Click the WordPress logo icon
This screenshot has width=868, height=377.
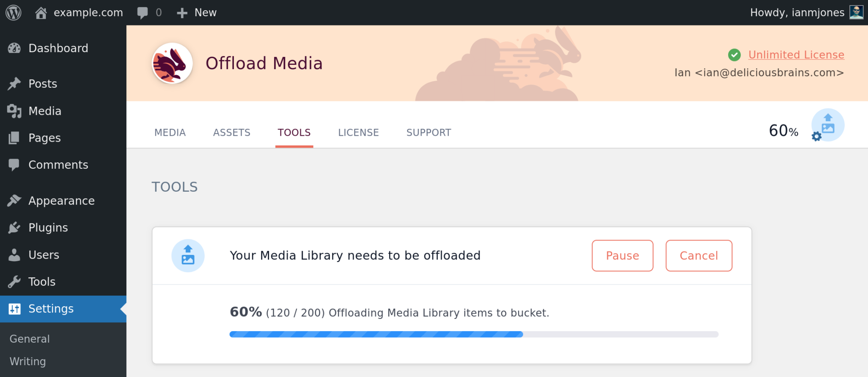(13, 12)
